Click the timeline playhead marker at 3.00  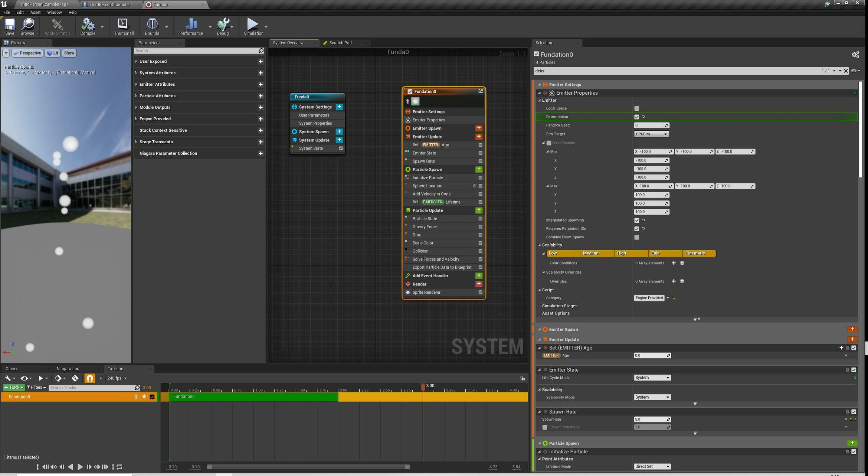[423, 387]
